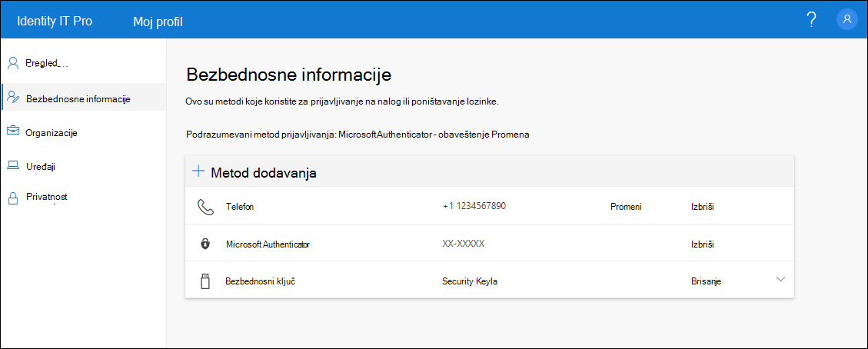Go to Moj profil in header
Viewport: 868px width, 349px height.
click(158, 22)
